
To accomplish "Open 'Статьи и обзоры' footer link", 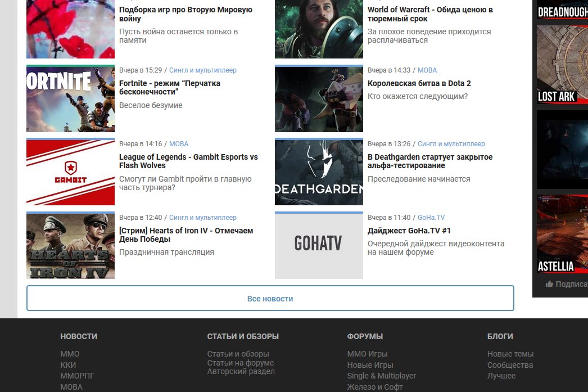I will pyautogui.click(x=238, y=354).
